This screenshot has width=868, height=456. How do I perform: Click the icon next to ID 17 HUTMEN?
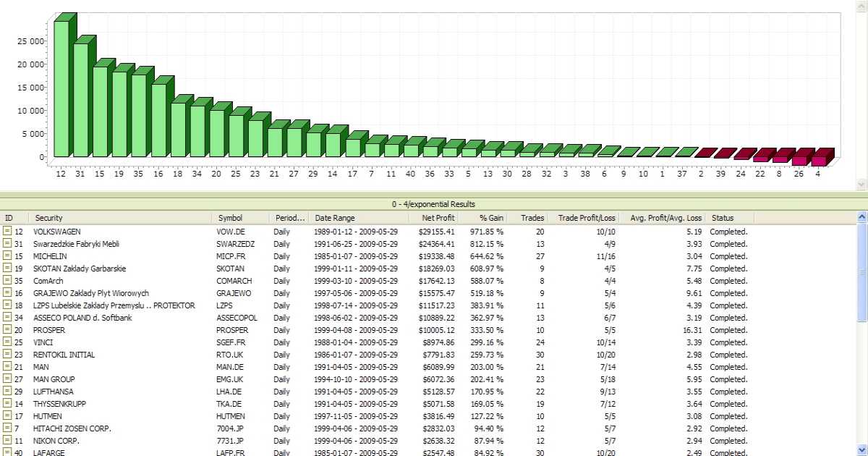pyautogui.click(x=8, y=416)
